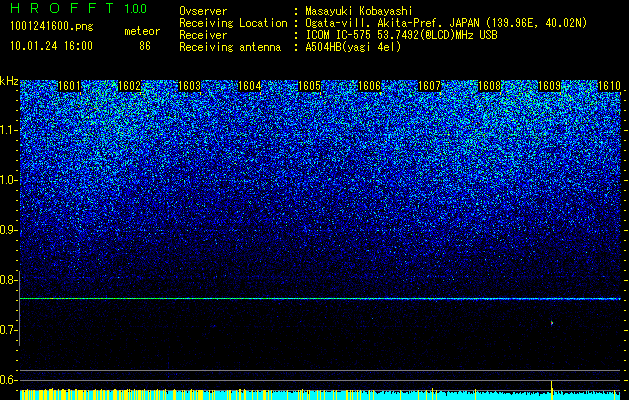Click the 1603 time marker label
Screen dimensions: 629x400
(189, 86)
